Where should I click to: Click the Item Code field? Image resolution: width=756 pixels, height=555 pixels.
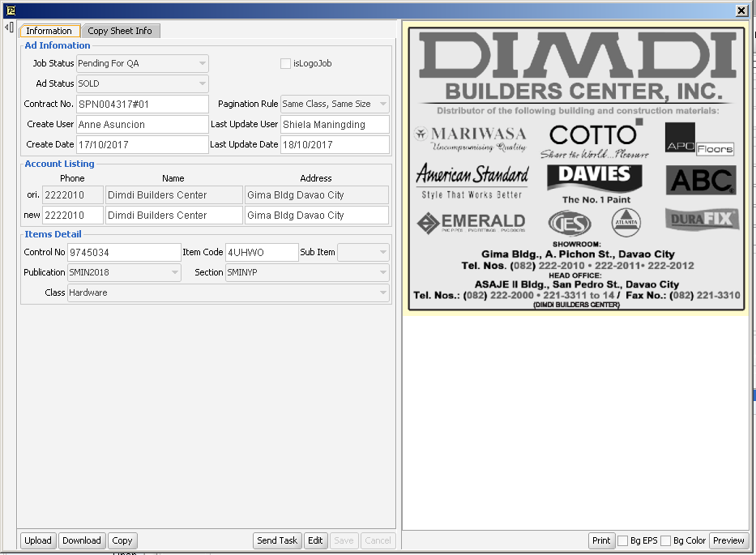coord(262,252)
